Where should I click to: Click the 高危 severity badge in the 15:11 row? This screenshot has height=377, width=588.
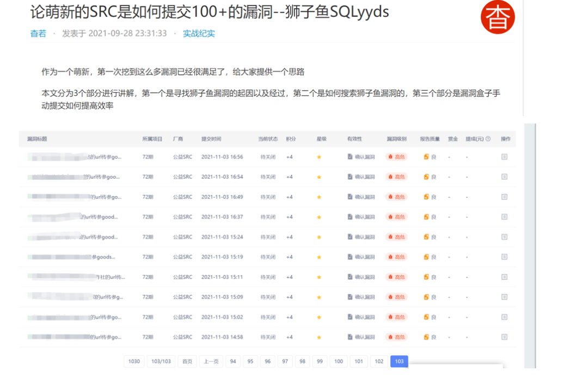tap(396, 277)
